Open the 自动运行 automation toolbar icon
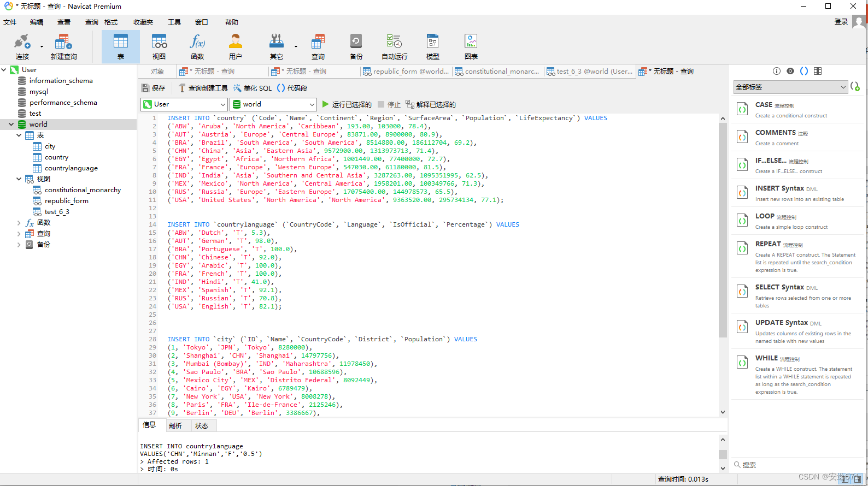The height and width of the screenshot is (486, 868). (395, 46)
